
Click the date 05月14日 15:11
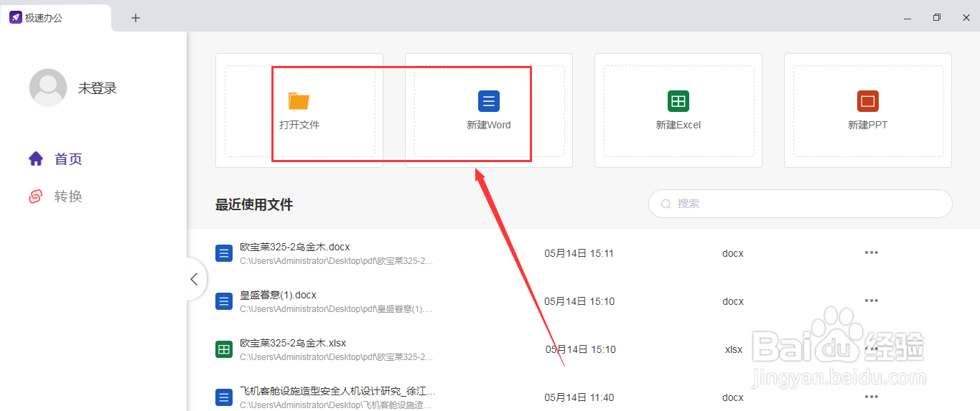(579, 253)
